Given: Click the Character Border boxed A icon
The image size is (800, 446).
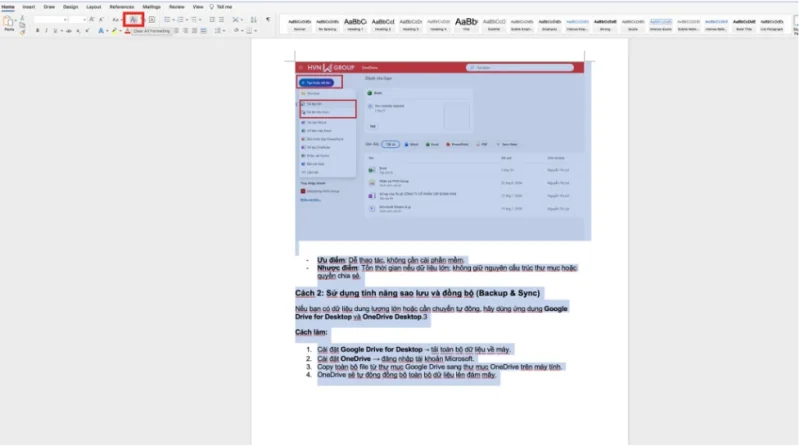Looking at the screenshot, I should click(152, 19).
